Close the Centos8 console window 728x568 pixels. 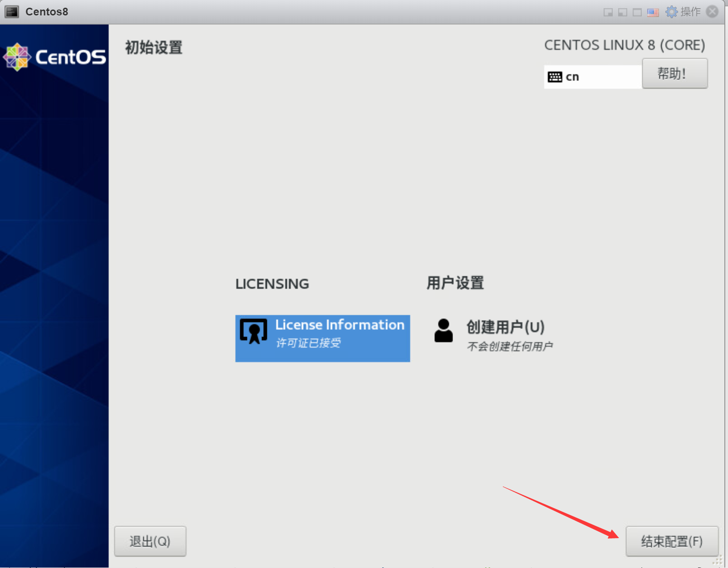point(713,12)
